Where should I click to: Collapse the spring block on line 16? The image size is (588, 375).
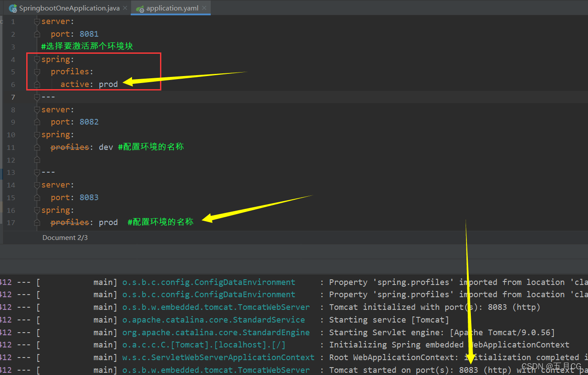[x=37, y=210]
